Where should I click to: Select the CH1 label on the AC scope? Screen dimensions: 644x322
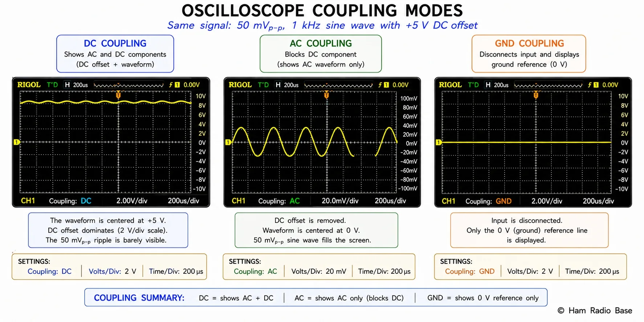click(x=239, y=201)
